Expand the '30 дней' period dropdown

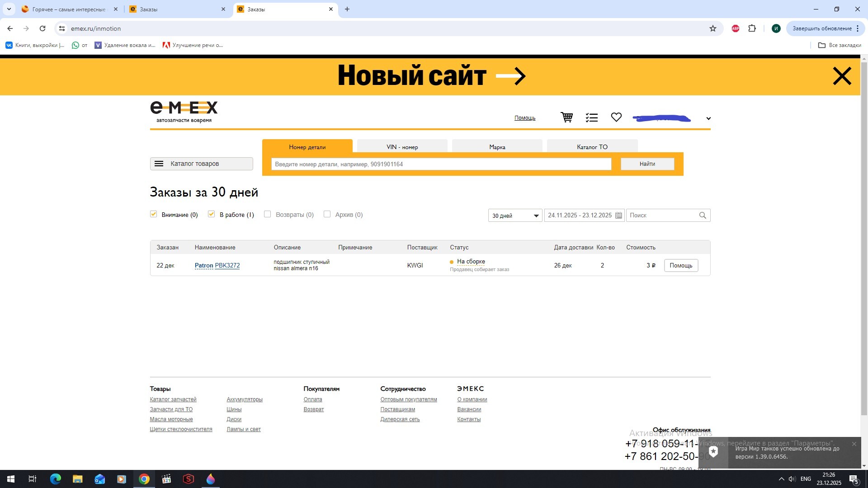click(515, 216)
